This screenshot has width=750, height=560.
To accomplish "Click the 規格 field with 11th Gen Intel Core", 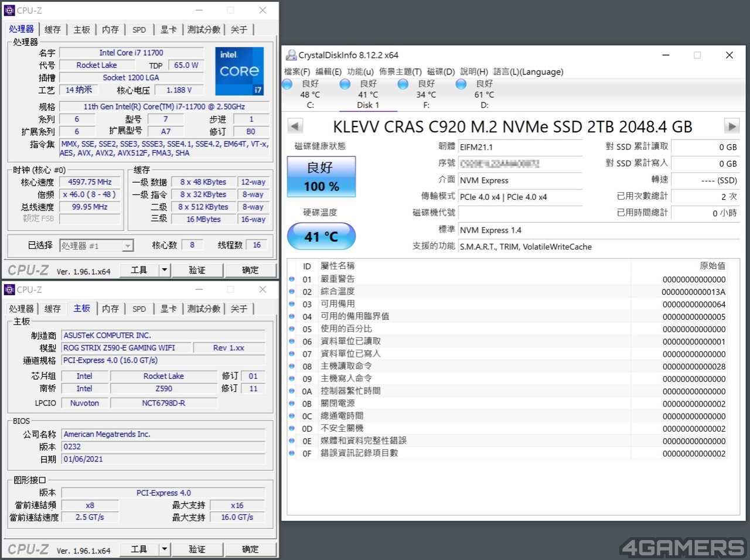I will point(164,107).
